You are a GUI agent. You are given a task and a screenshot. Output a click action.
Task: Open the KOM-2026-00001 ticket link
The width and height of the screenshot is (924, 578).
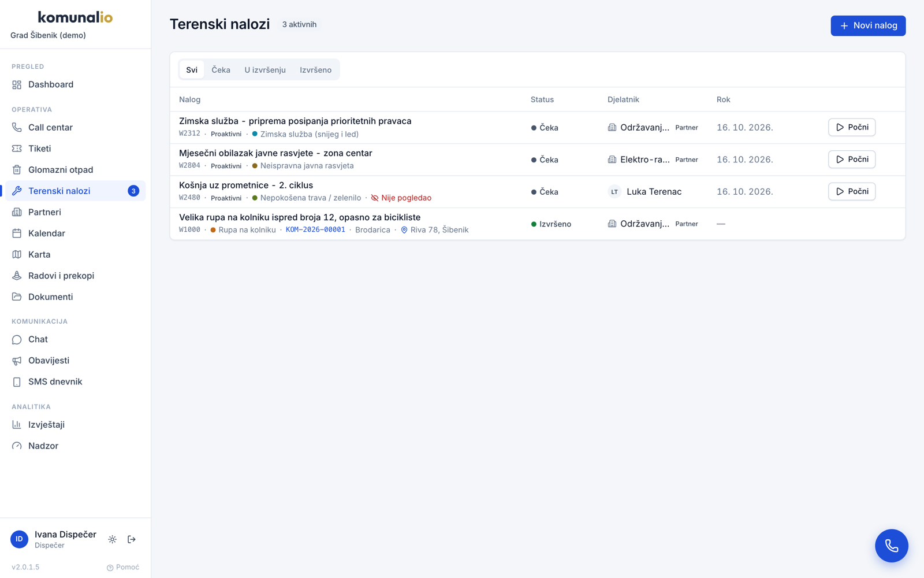pos(315,229)
